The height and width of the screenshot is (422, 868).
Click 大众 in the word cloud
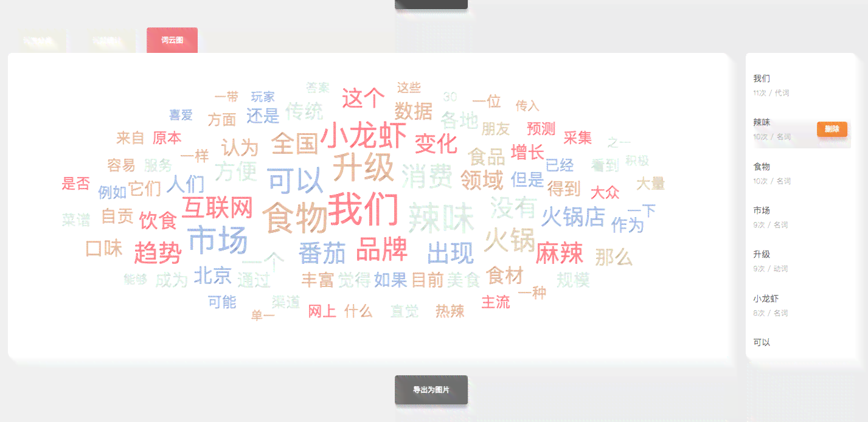pos(605,193)
